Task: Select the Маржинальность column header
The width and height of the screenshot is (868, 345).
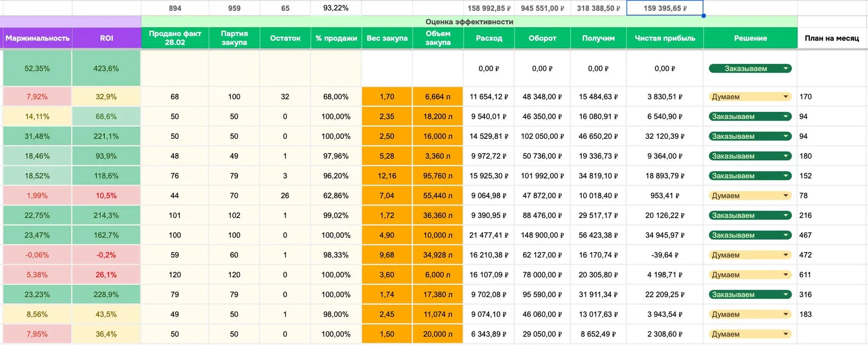Action: [x=37, y=38]
